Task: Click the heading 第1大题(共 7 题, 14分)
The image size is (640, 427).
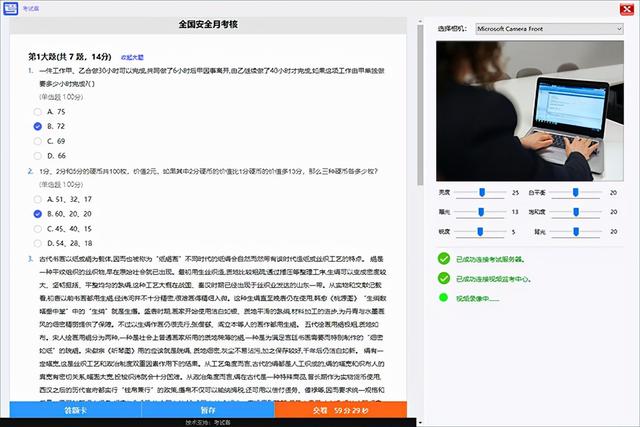Action: [x=70, y=57]
